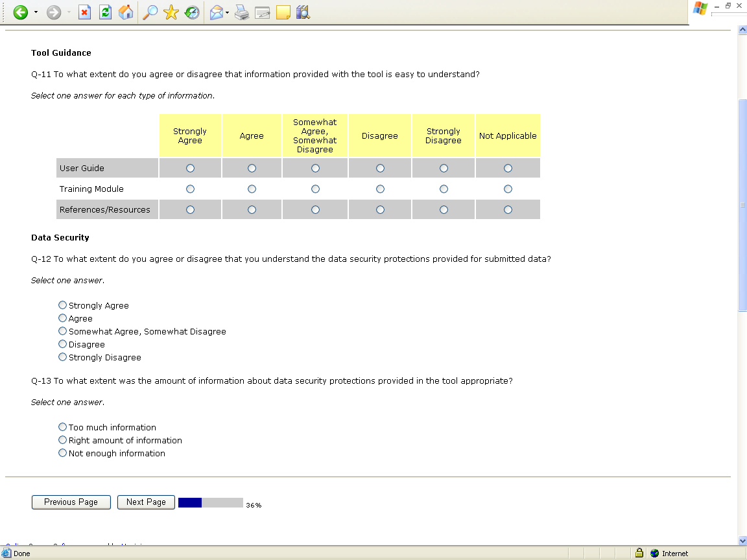Expand the Back button history dropdown arrow
Image resolution: width=747 pixels, height=560 pixels.
point(36,12)
